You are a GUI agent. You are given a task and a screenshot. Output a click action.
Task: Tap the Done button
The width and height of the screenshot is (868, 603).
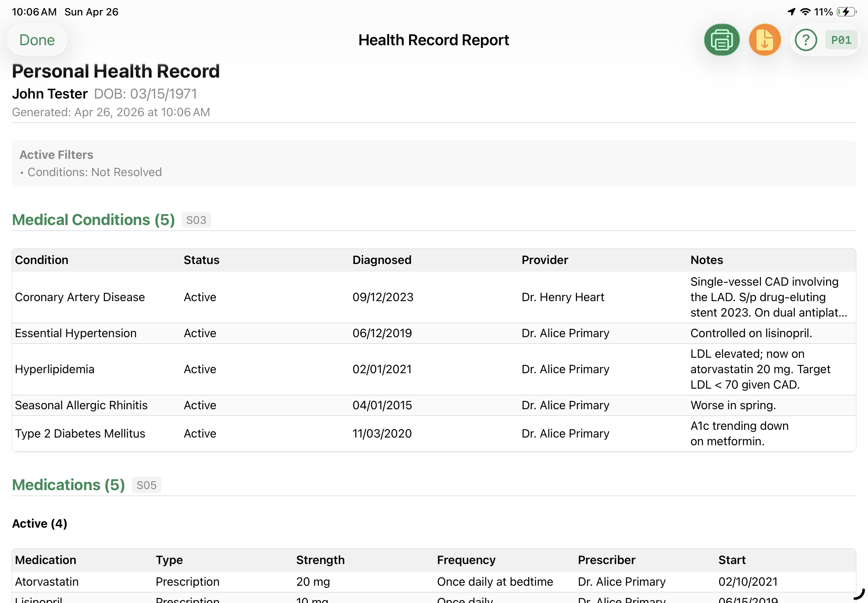coord(37,40)
